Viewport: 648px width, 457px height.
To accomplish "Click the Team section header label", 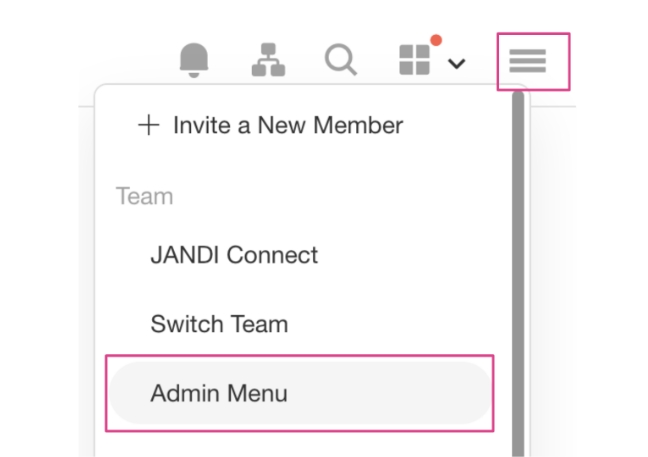I will click(x=144, y=196).
